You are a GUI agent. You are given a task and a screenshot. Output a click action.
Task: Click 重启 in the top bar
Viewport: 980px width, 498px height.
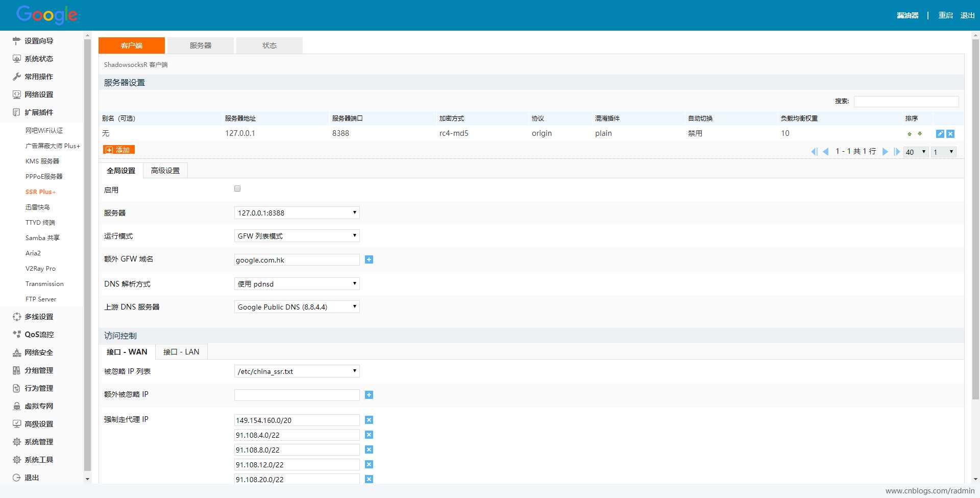(946, 15)
